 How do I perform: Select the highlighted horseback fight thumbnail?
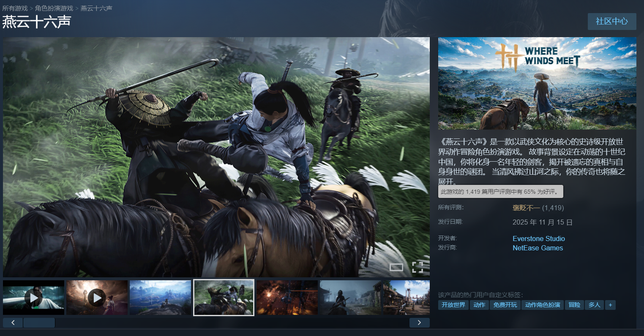[x=224, y=298]
